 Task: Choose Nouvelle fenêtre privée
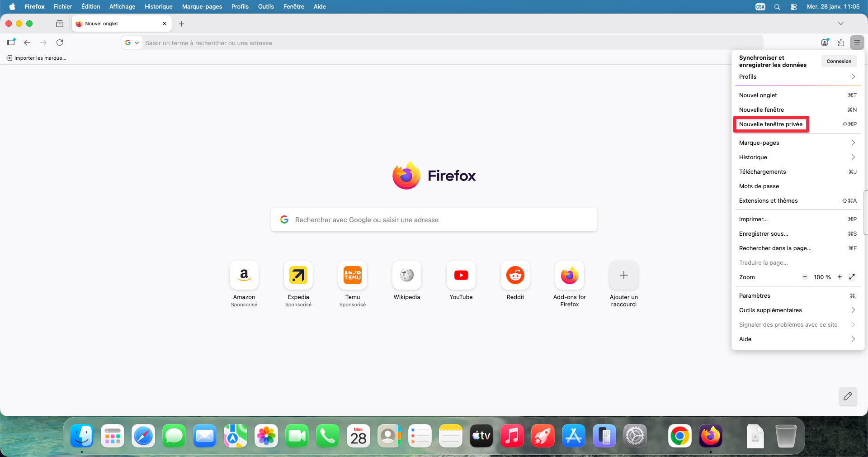(798, 124)
